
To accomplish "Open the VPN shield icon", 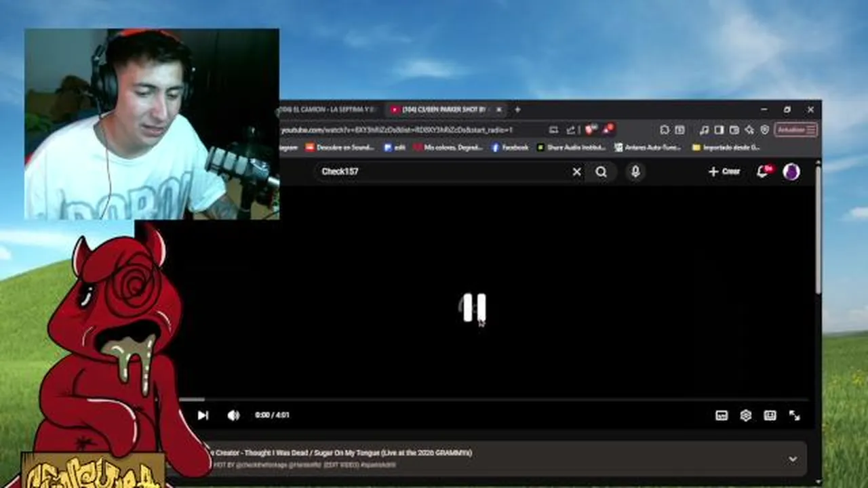I will [765, 129].
